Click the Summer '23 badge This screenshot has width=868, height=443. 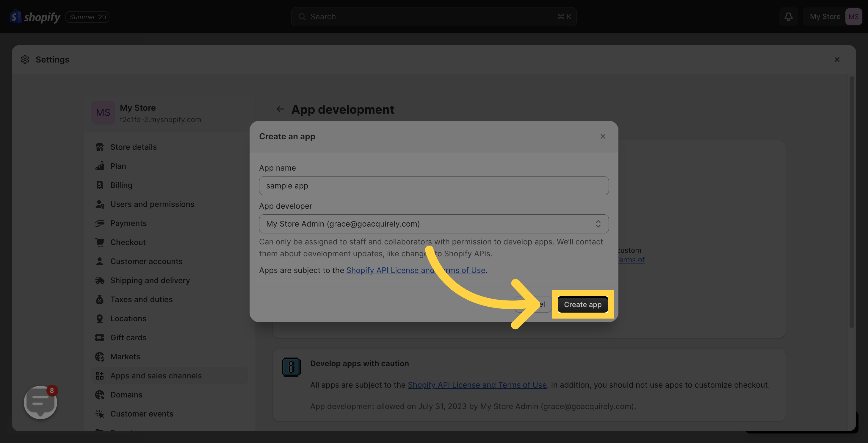click(x=88, y=17)
